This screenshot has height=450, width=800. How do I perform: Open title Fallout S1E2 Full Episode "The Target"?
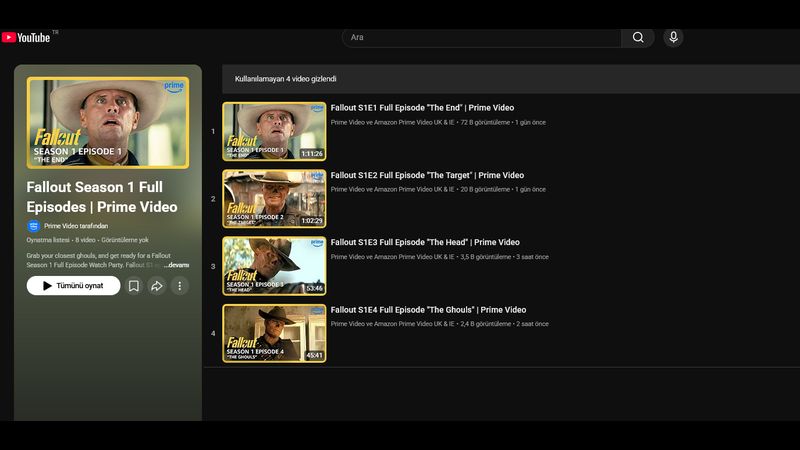[x=427, y=175]
